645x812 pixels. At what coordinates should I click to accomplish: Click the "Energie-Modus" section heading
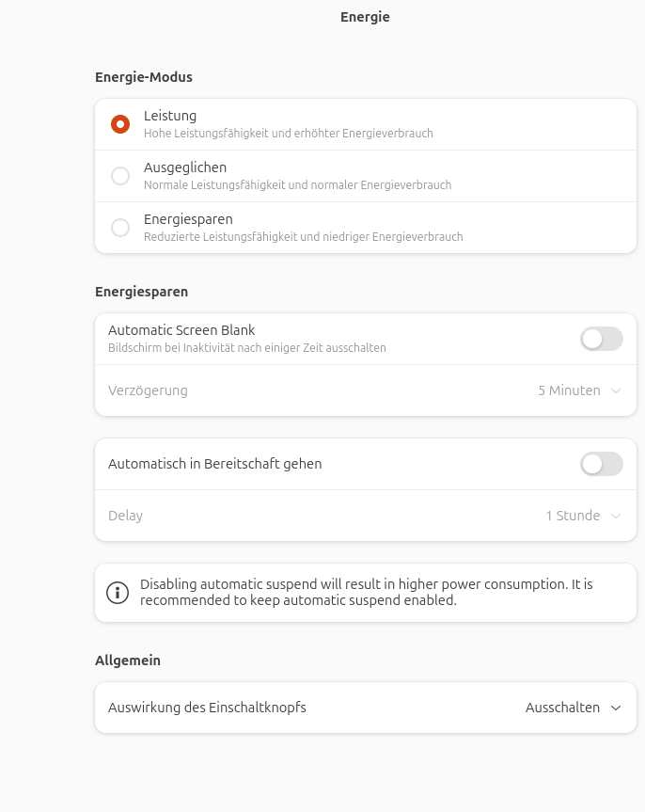tap(144, 77)
